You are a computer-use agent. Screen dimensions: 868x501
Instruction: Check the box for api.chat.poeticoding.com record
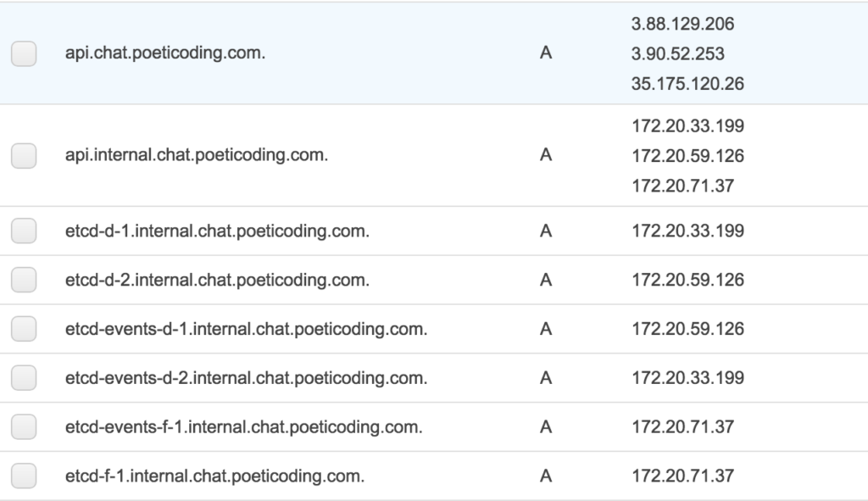point(24,53)
